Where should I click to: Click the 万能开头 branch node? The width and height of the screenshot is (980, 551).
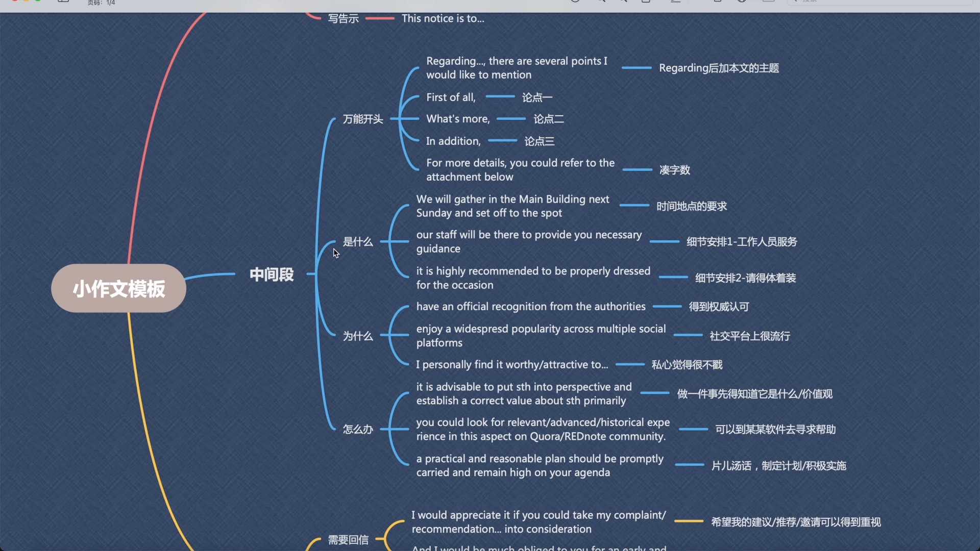[x=363, y=118]
